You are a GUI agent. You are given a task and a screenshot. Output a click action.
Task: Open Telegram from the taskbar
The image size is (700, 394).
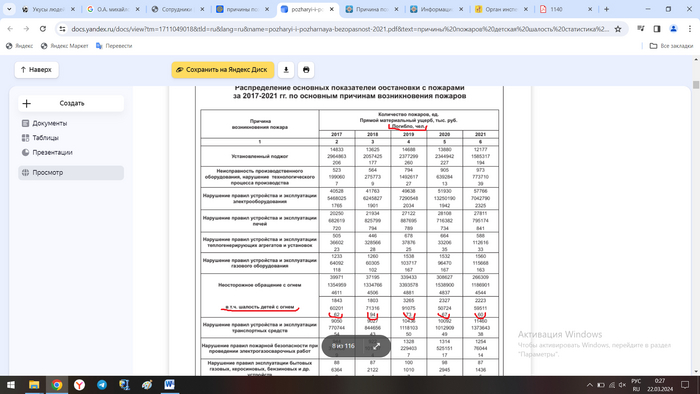[x=102, y=385]
